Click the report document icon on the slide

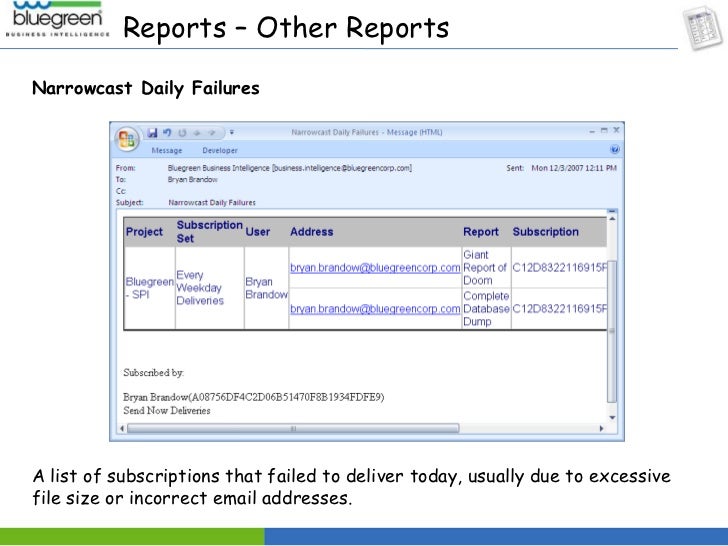[702, 28]
